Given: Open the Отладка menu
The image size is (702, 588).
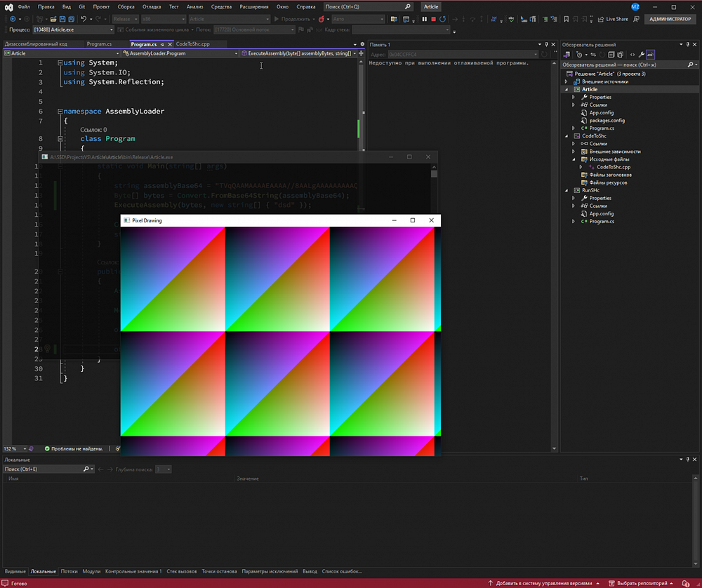Looking at the screenshot, I should pyautogui.click(x=152, y=7).
